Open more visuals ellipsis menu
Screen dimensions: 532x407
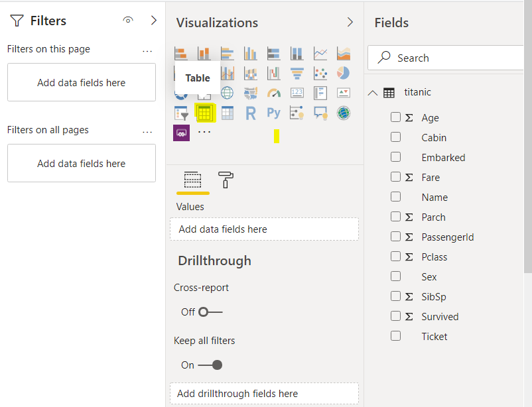[x=204, y=132]
